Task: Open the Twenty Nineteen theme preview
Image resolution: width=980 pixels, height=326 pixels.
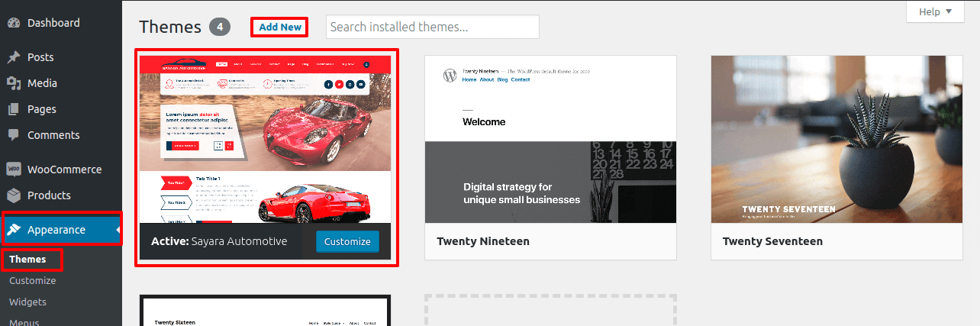Action: (x=550, y=139)
